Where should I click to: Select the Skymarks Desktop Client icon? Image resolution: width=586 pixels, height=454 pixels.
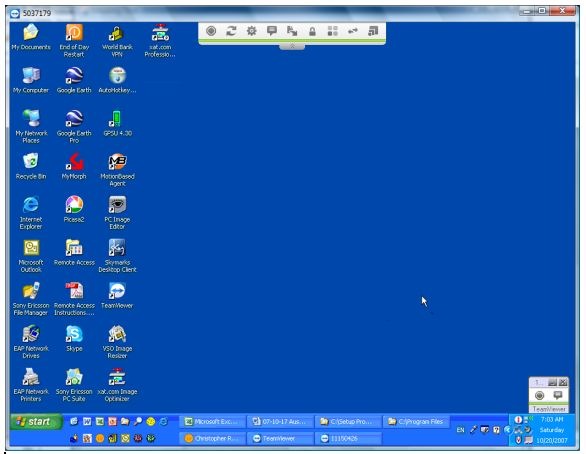pyautogui.click(x=117, y=256)
